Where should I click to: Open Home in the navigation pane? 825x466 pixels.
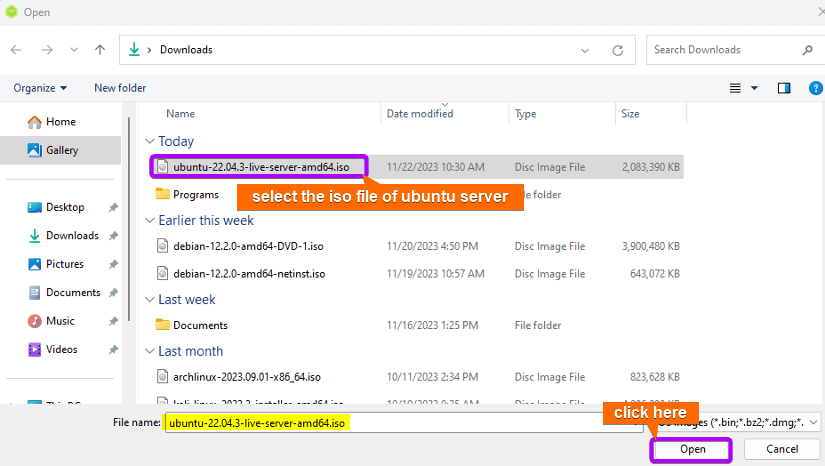[61, 121]
